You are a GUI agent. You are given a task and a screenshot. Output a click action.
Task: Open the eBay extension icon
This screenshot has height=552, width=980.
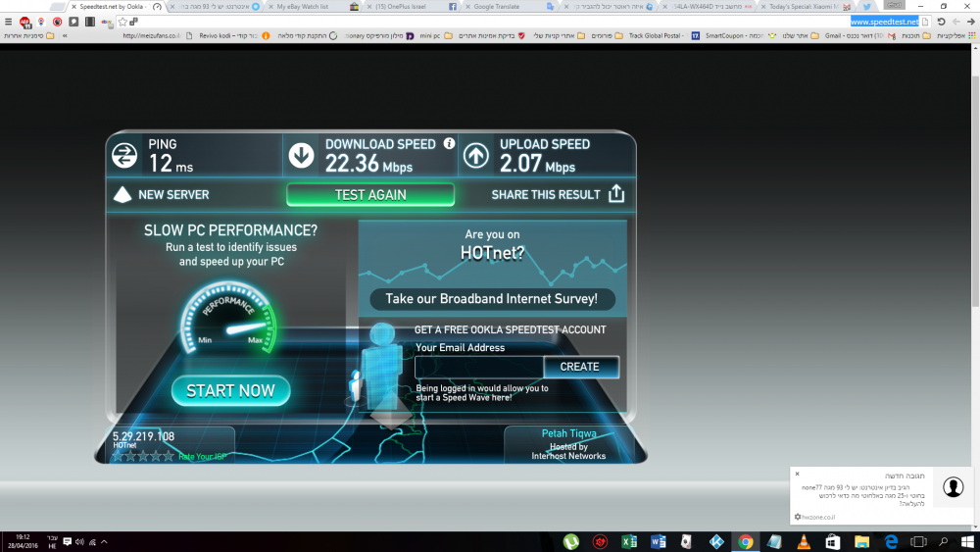coord(107,23)
